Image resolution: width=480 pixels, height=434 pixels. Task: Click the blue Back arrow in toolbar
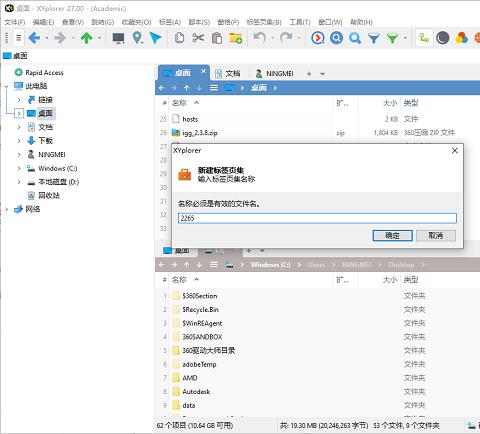pyautogui.click(x=34, y=38)
